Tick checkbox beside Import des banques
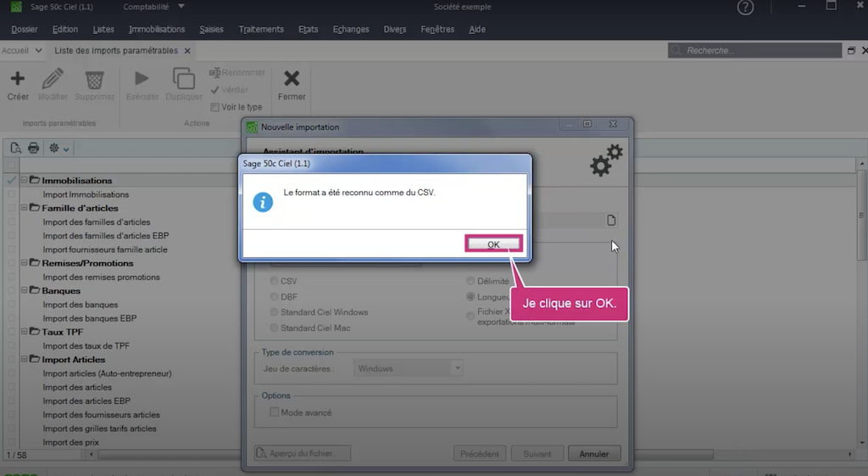 (12, 305)
